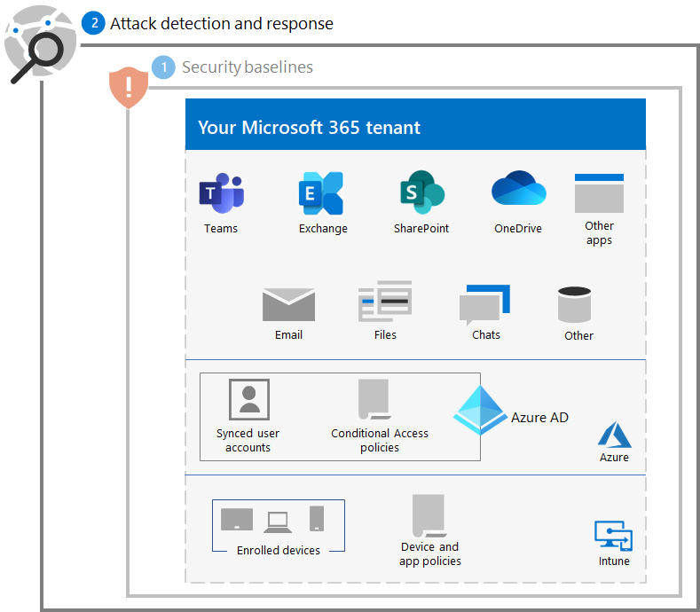Select the Synced user accounts icon
The image size is (700, 612).
coord(248,399)
